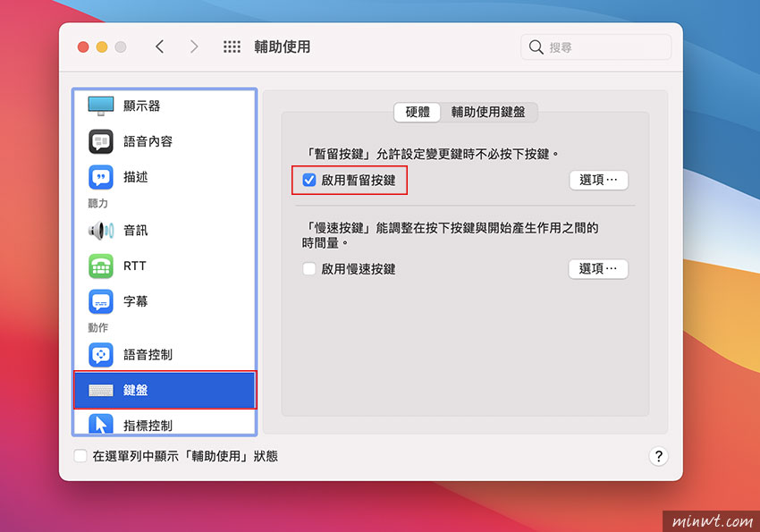This screenshot has height=532, width=760.
Task: Open 選項 button for Slow Keys
Action: (x=598, y=269)
